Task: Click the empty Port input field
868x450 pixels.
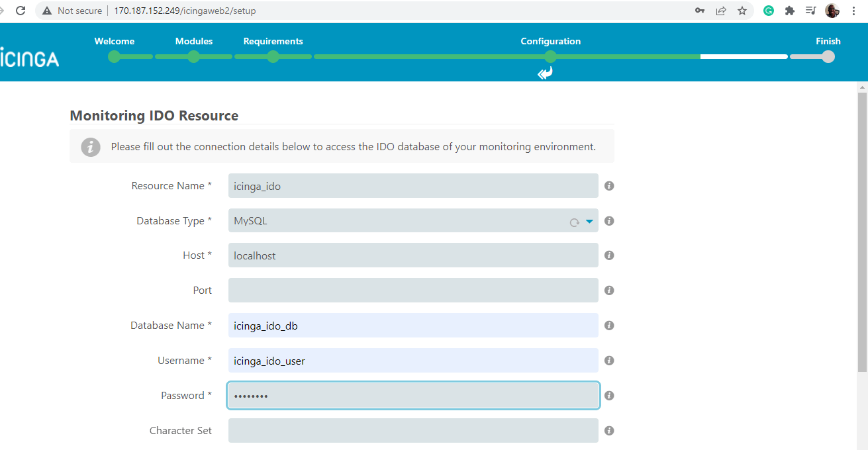Action: pyautogui.click(x=413, y=291)
